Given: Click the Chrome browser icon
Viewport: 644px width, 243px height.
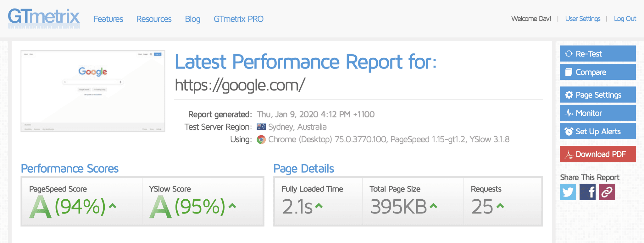Looking at the screenshot, I should 261,139.
